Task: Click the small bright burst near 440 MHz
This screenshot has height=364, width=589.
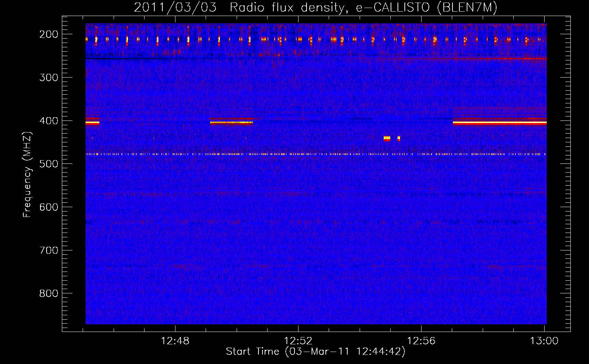Action: coord(387,138)
